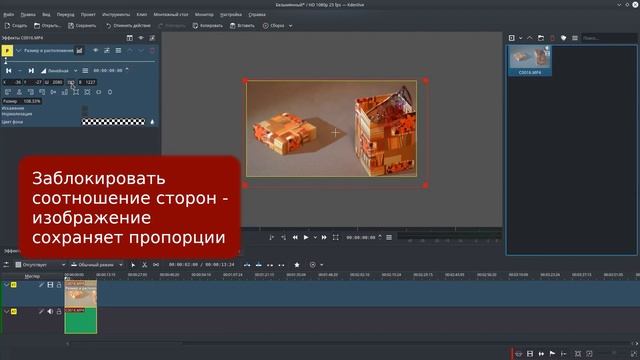
Task: Click delete clip icon in bin
Action: (552, 38)
